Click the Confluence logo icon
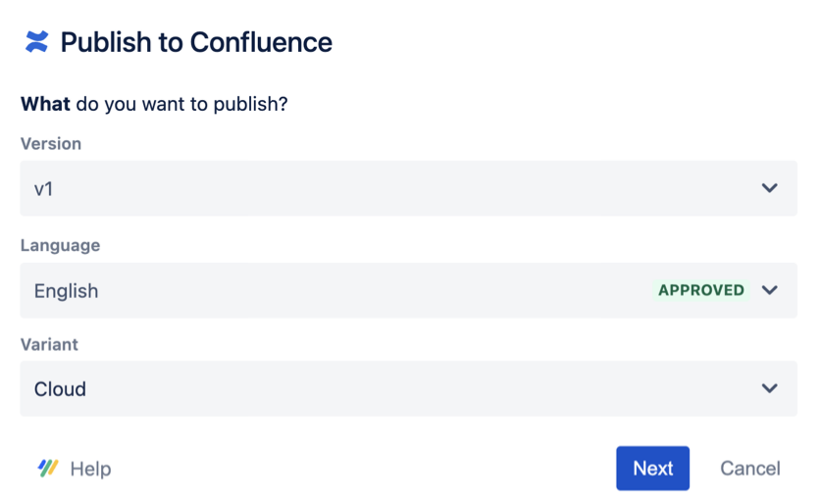821x504 pixels. (x=36, y=42)
